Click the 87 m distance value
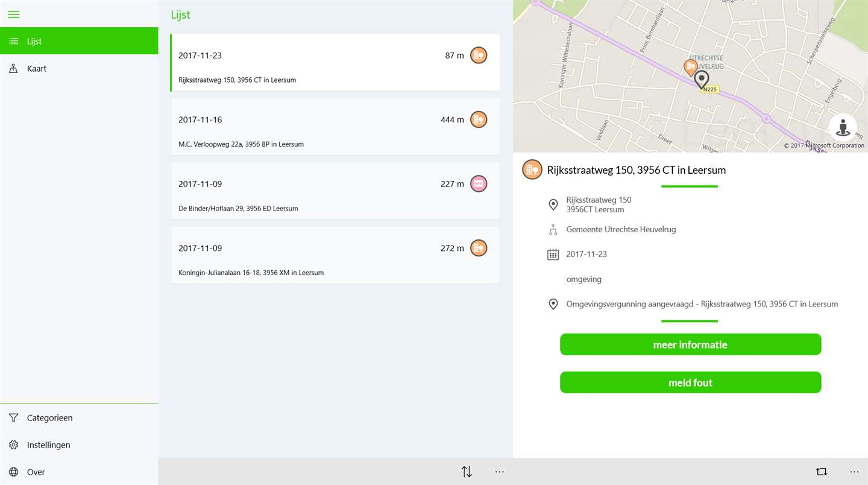Image resolution: width=868 pixels, height=485 pixels. 454,55
